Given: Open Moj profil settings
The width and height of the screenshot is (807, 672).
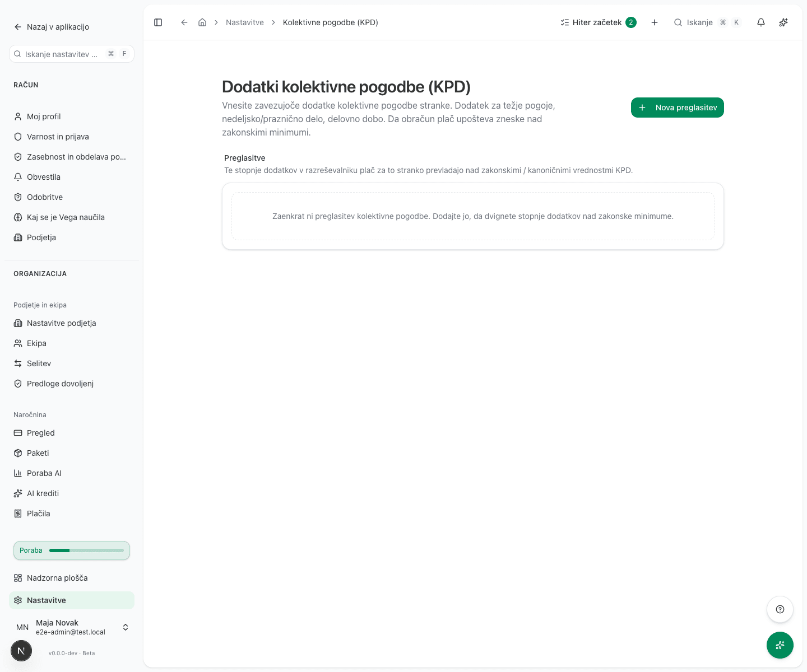Looking at the screenshot, I should (x=72, y=116).
